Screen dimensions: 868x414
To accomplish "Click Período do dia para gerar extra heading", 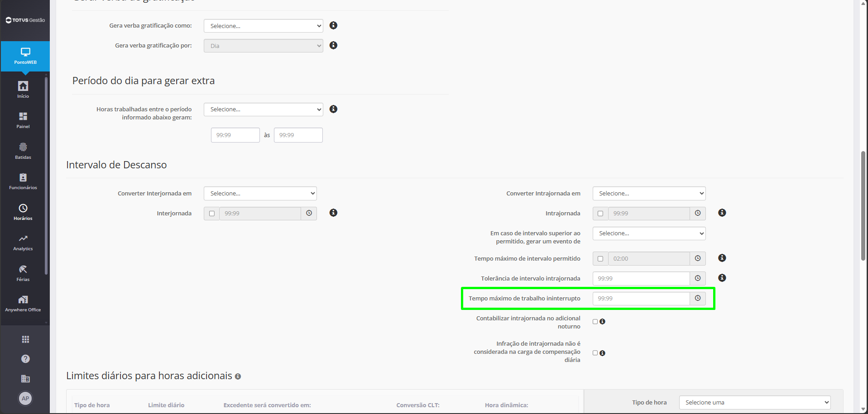I will coord(144,81).
